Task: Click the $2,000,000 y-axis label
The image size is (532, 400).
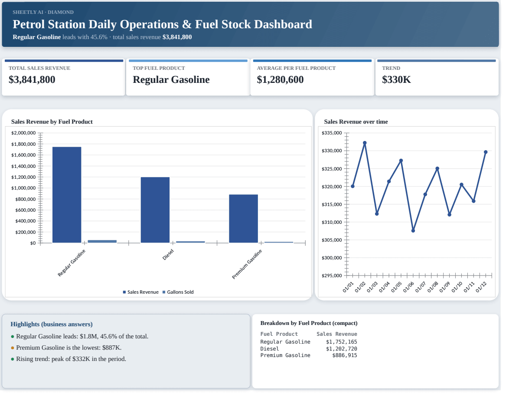Action: tap(23, 133)
